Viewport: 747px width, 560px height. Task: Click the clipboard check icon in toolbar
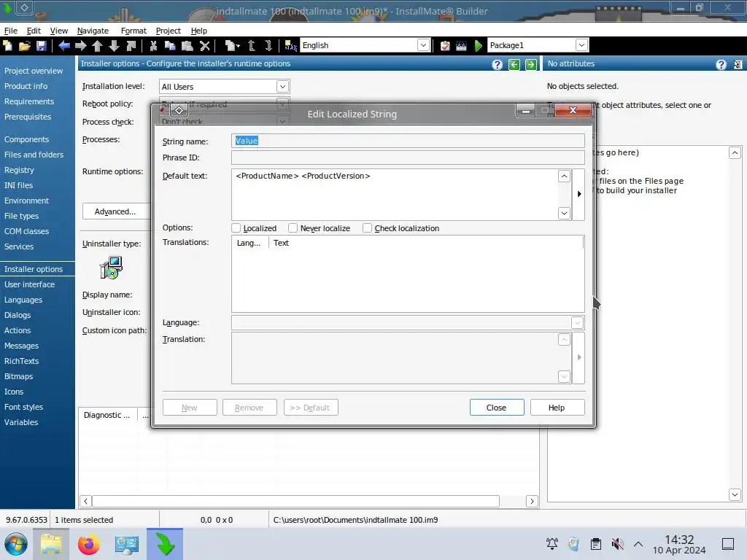coord(445,46)
